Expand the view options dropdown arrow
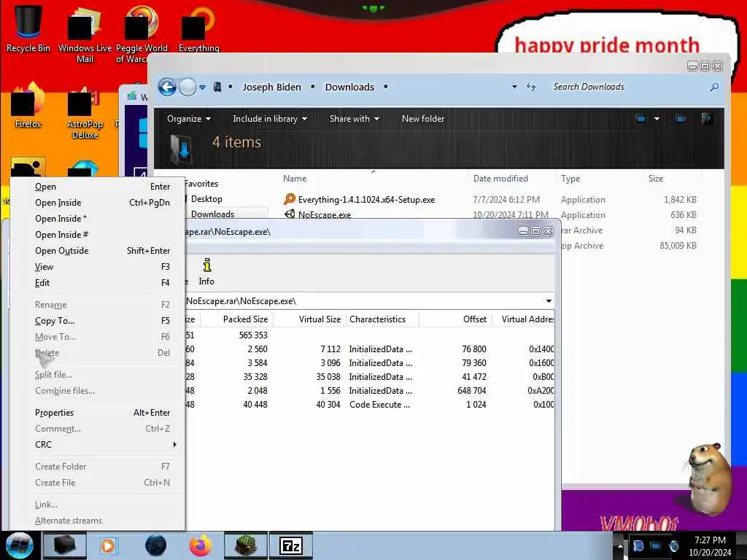The height and width of the screenshot is (560, 747). tap(657, 119)
